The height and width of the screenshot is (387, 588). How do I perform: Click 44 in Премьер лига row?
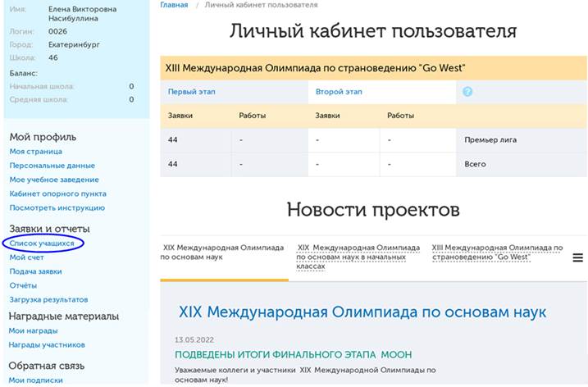pos(173,140)
